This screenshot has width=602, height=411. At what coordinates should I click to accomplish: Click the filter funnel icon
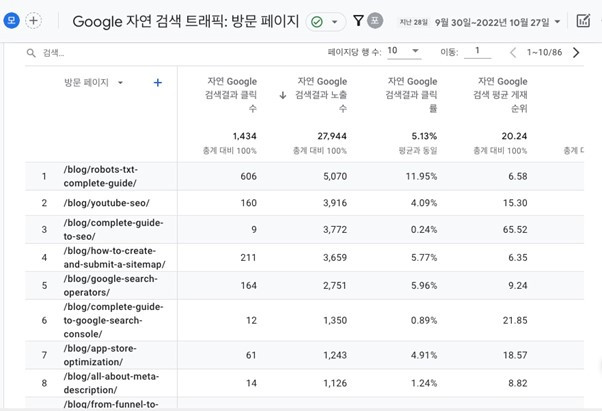[x=358, y=20]
